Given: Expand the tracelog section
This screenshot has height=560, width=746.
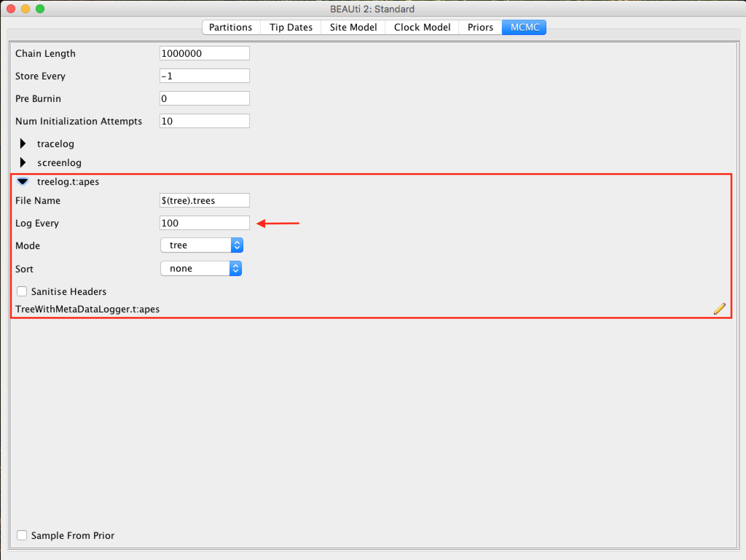Looking at the screenshot, I should [x=23, y=143].
